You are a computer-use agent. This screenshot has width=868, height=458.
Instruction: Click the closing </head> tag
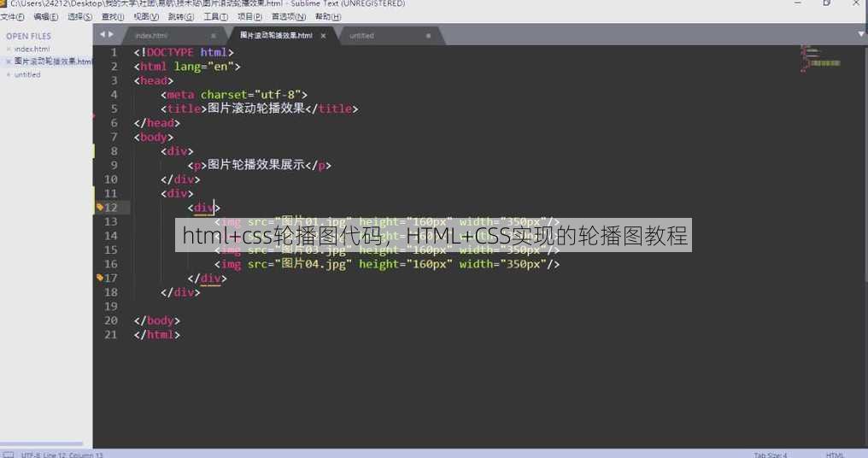coord(156,123)
